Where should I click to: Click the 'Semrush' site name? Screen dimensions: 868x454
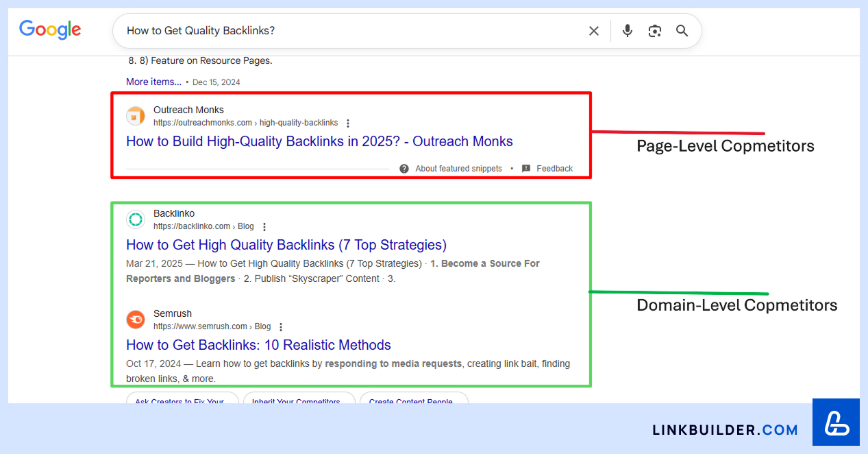173,313
